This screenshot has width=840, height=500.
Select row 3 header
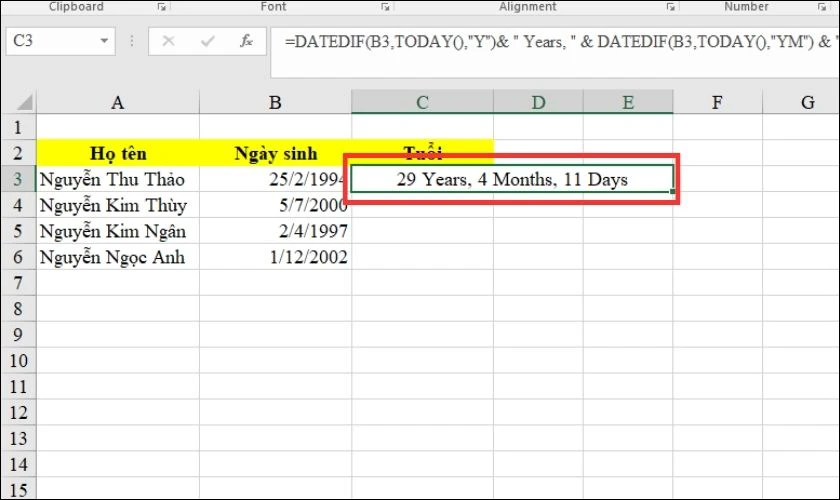19,179
